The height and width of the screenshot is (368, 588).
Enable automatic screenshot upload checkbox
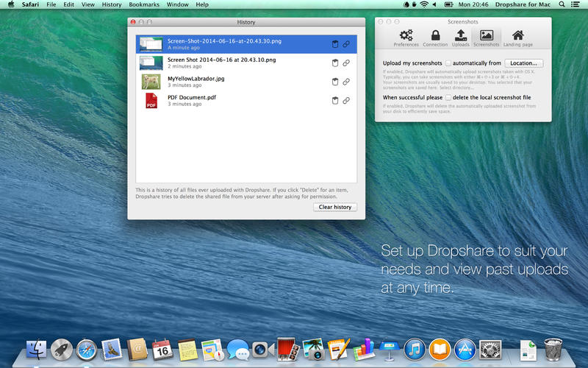pos(448,63)
